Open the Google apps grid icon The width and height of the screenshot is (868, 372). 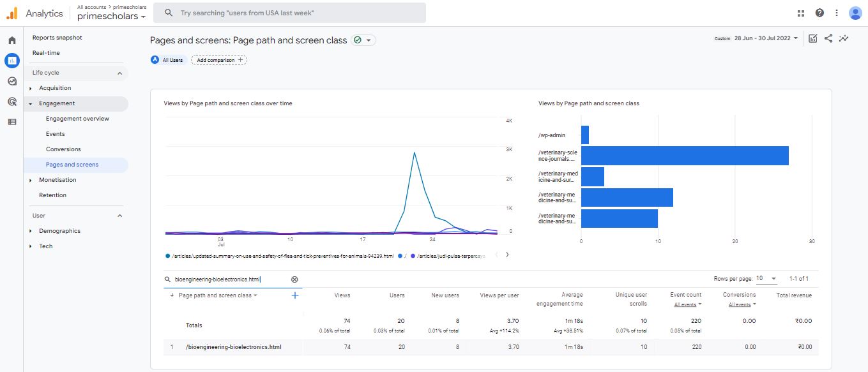801,13
